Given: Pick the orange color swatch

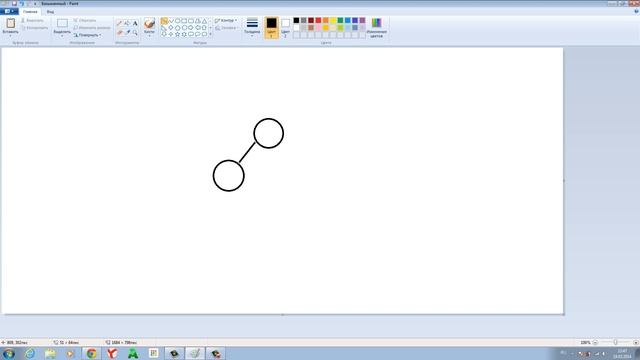Looking at the screenshot, I should click(x=326, y=20).
